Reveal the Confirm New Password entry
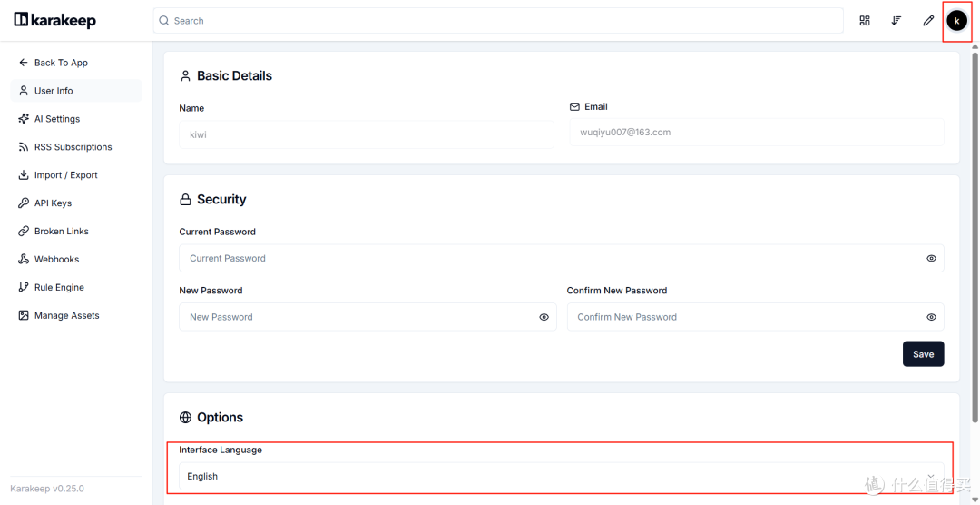Image resolution: width=980 pixels, height=505 pixels. tap(931, 317)
